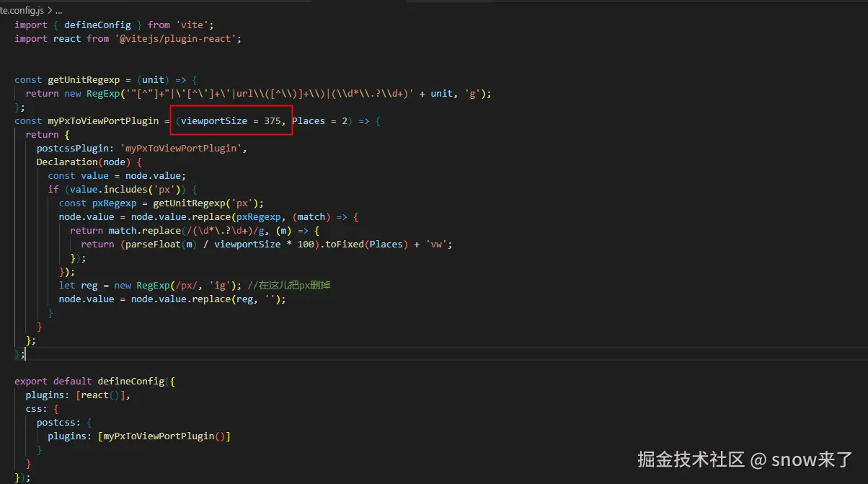Click the (match) callback parameter
Image resolution: width=868 pixels, height=484 pixels.
click(312, 216)
